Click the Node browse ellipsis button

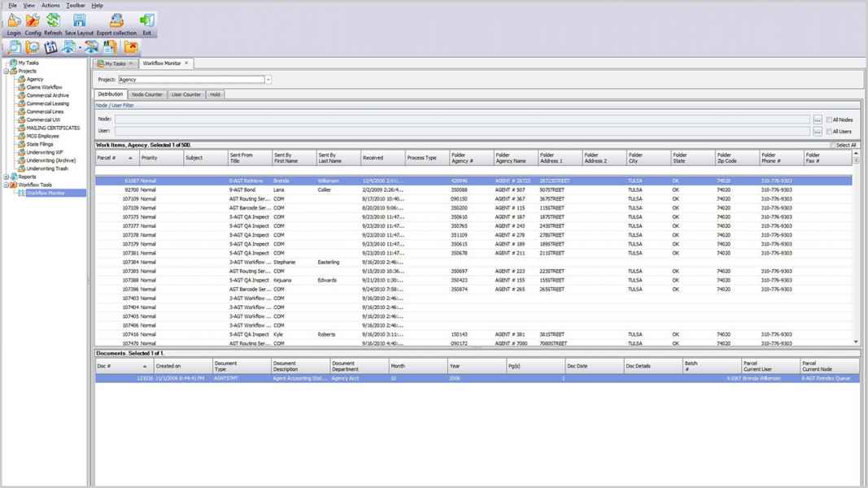(x=818, y=120)
